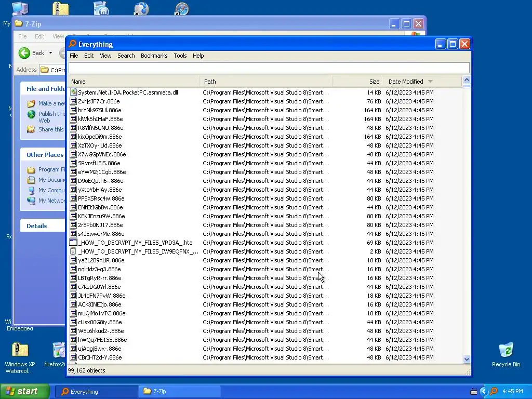This screenshot has width=532, height=399.
Task: Select file name ENfEtIGbBw.886e
Action: 100,207
